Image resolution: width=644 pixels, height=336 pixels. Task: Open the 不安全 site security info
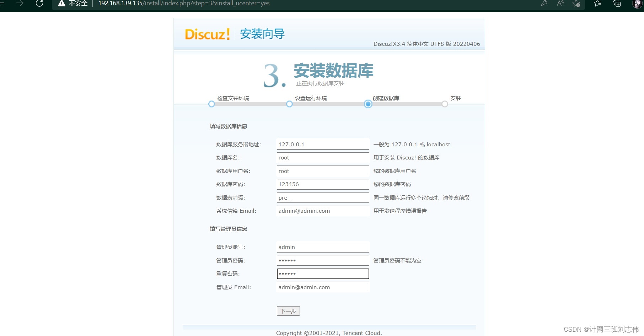(71, 4)
